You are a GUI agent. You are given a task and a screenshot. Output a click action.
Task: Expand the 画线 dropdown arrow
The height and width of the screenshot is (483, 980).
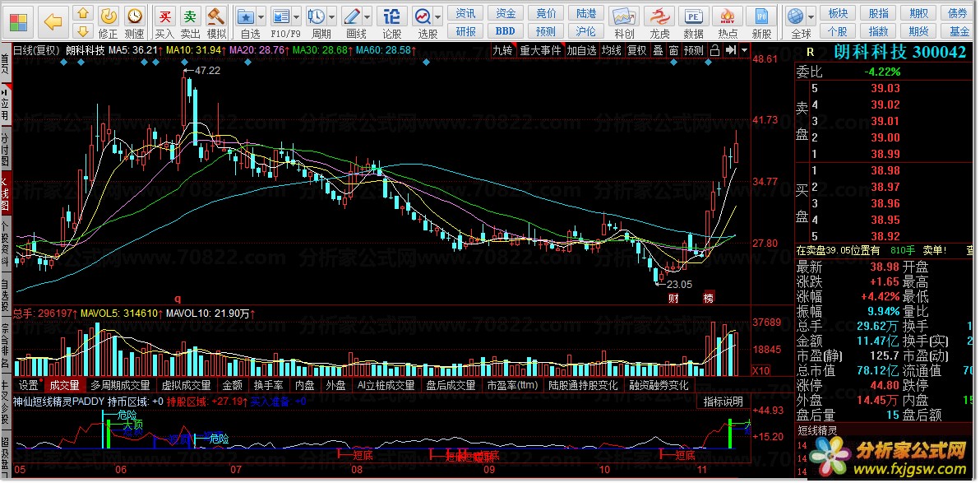click(367, 16)
